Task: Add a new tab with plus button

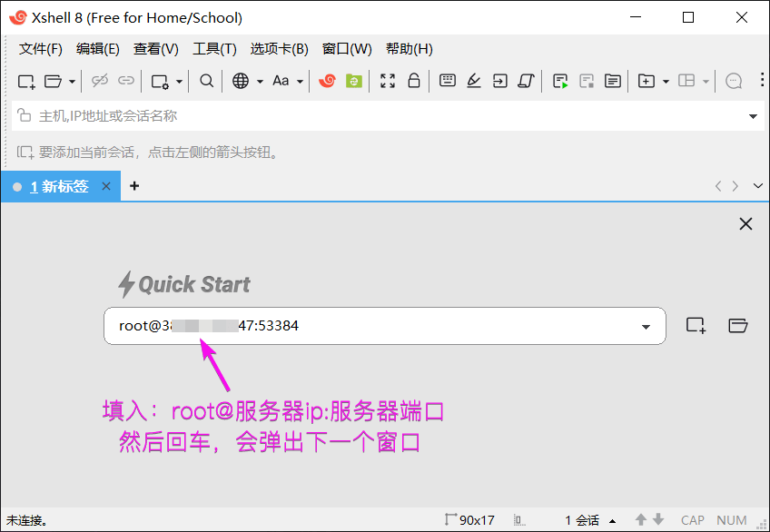Action: 134,186
